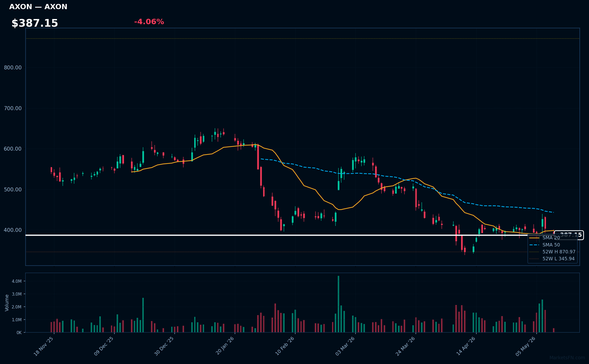Image resolution: width=589 pixels, height=364 pixels.
Task: Click the 387.15 price tag on right edge
Action: (569, 235)
